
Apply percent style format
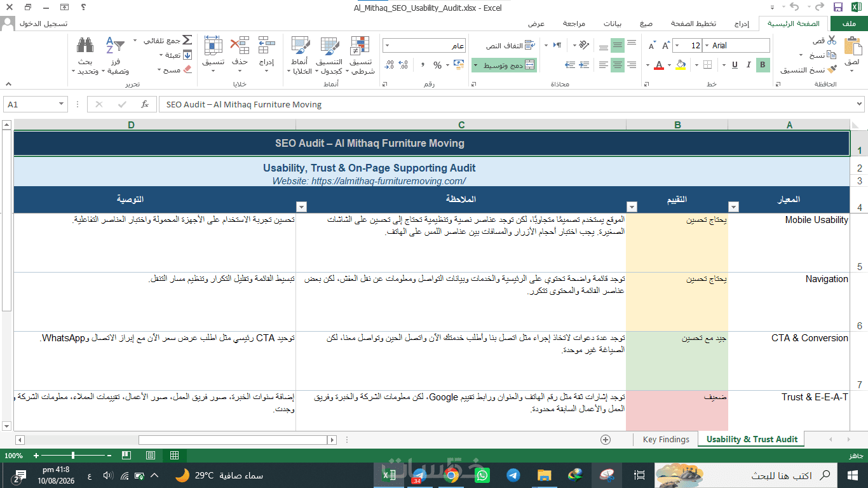tap(437, 65)
